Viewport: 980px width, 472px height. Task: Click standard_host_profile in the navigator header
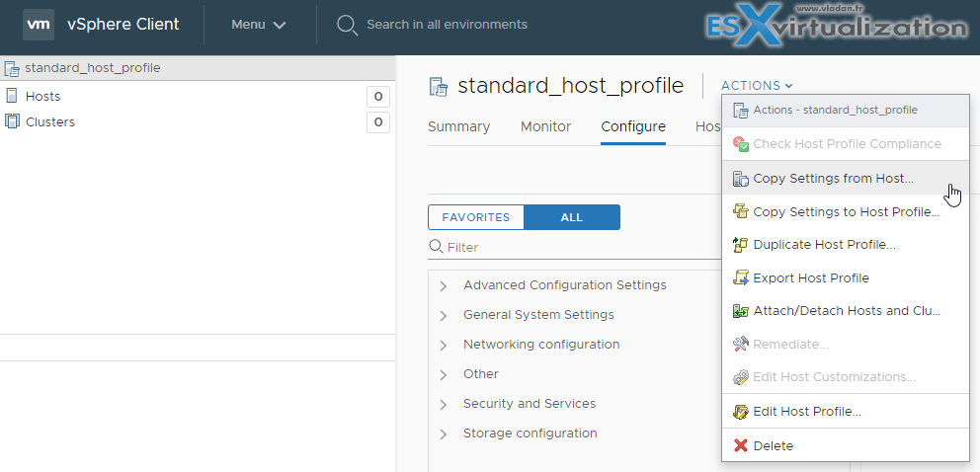pos(93,67)
